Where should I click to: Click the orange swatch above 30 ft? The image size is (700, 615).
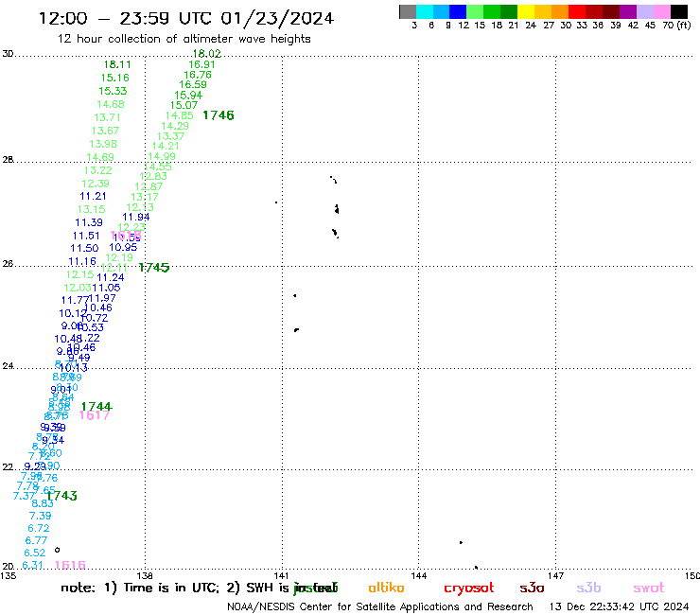pyautogui.click(x=560, y=11)
